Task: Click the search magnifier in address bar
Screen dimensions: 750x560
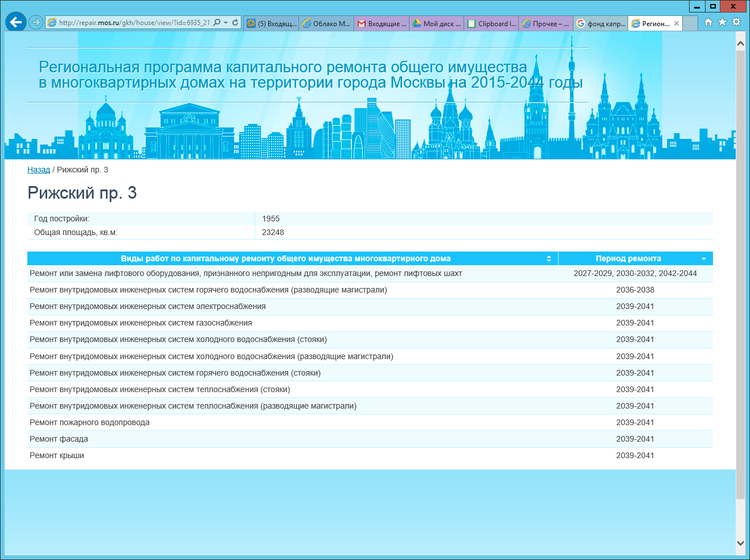Action: (x=216, y=23)
